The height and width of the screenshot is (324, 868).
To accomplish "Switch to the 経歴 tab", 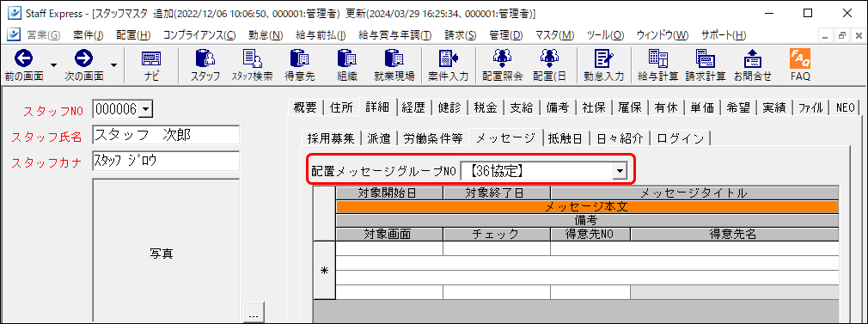I will click(x=414, y=107).
